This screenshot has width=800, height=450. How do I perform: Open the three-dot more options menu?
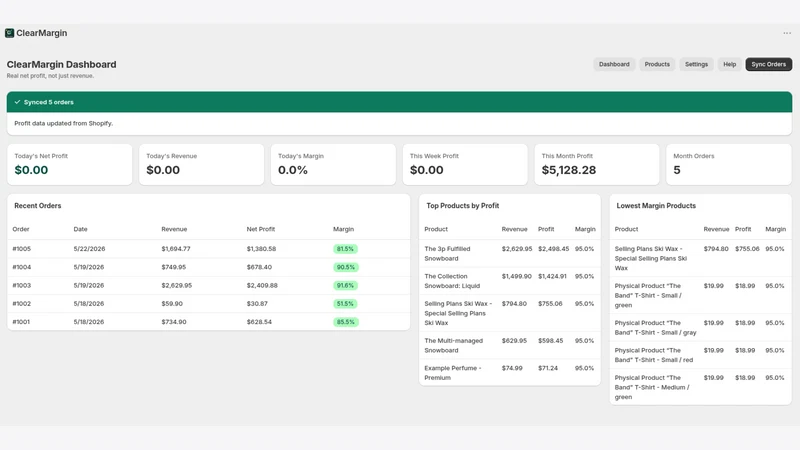pyautogui.click(x=787, y=33)
